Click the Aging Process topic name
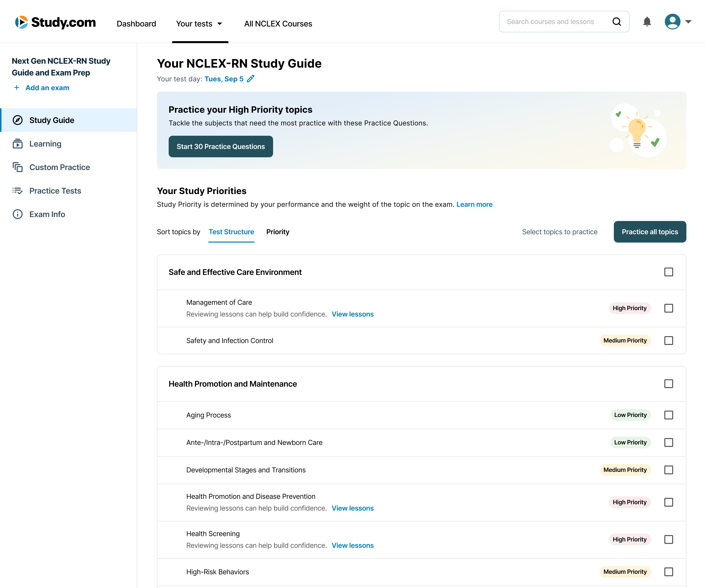 click(208, 415)
